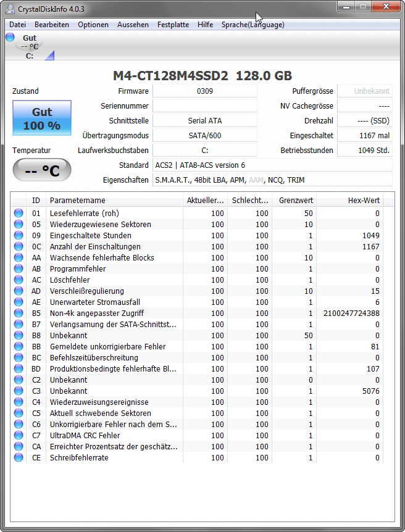Sort by the Aktueller... column header
The height and width of the screenshot is (532, 405).
coord(206,201)
